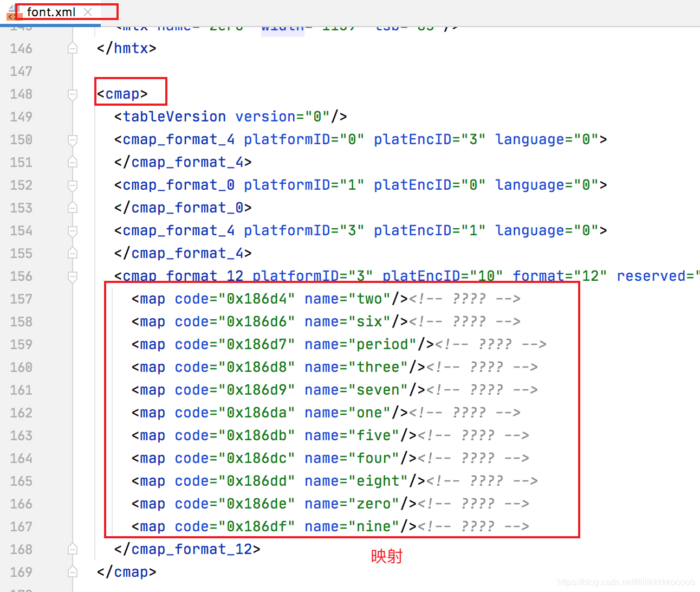Image resolution: width=700 pixels, height=592 pixels.
Task: Click tableVersion version="0" line
Action: click(231, 117)
